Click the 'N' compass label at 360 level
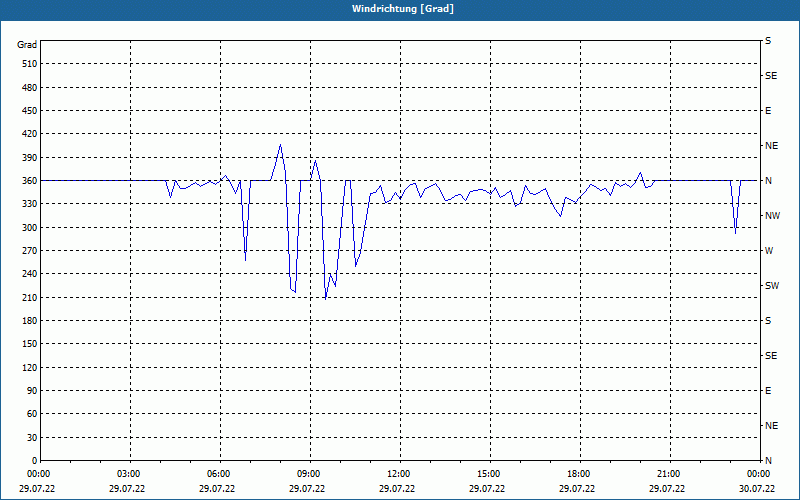The image size is (800, 500). point(768,181)
